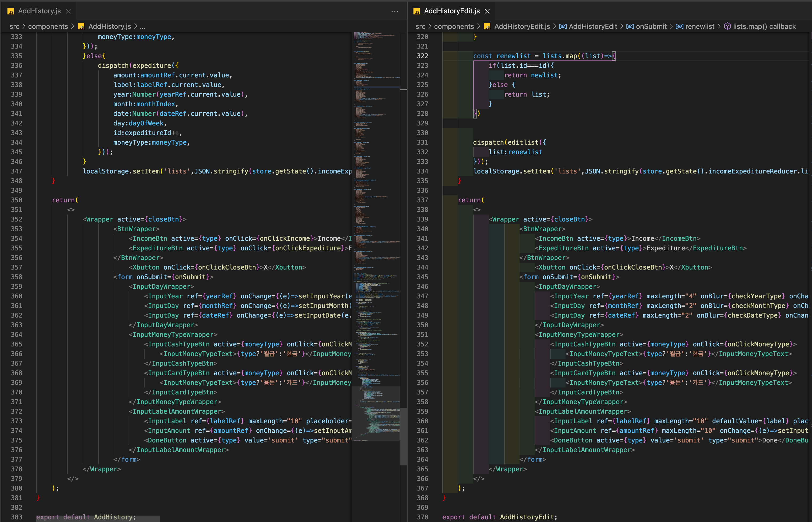Switch to the AddHistoryEdit.js tab
This screenshot has width=812, height=522.
coord(452,11)
